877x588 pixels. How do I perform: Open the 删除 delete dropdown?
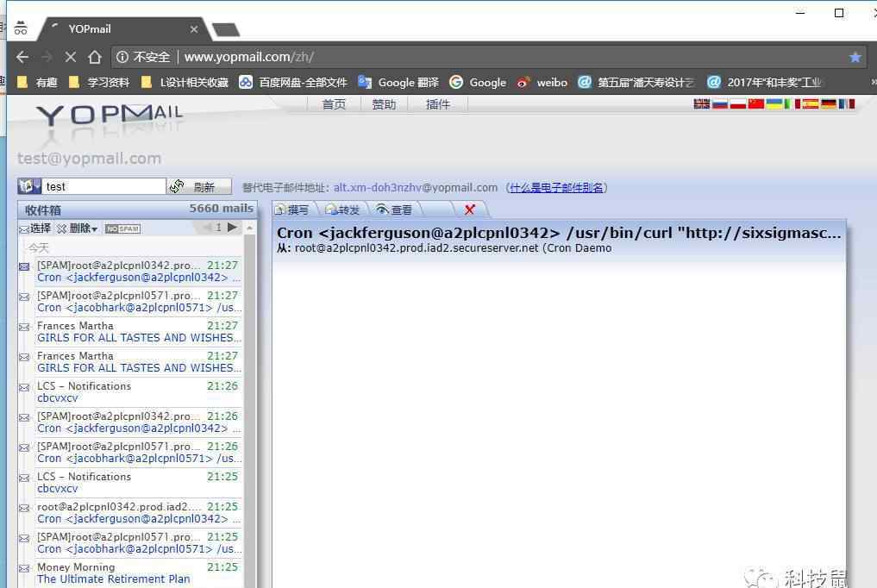click(78, 228)
